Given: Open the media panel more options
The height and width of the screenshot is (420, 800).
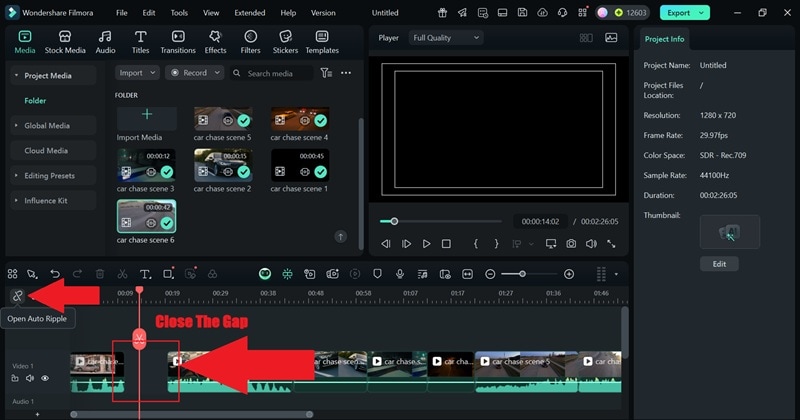Looking at the screenshot, I should point(346,73).
